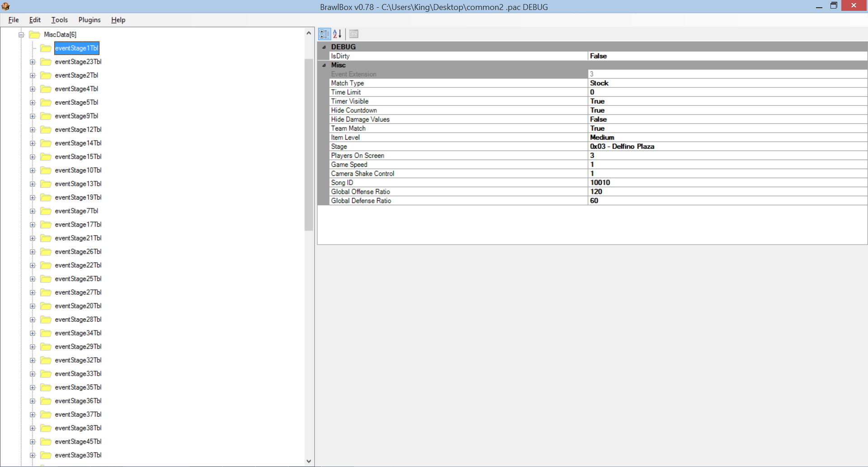Open the Tools menu
The image size is (868, 467).
tap(59, 20)
